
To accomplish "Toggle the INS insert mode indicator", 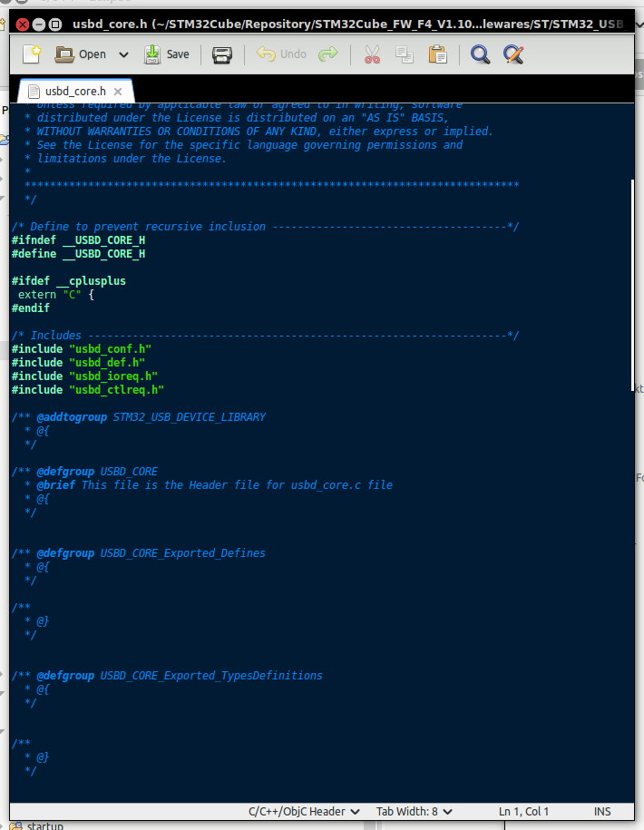I will pos(602,811).
